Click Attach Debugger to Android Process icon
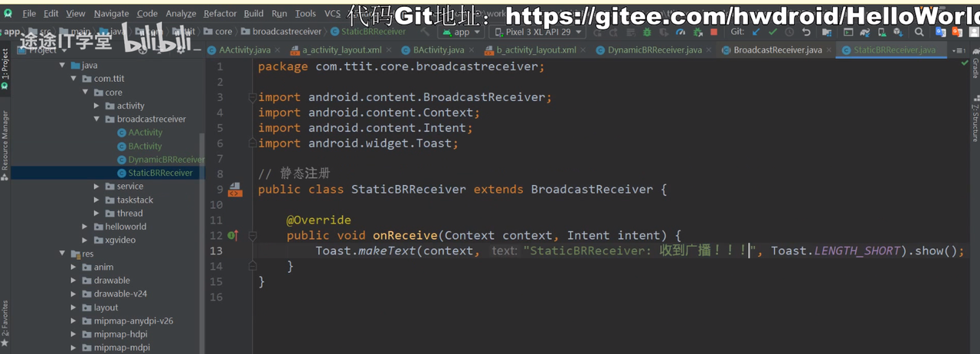Screen dimensions: 980x354 tap(697, 32)
